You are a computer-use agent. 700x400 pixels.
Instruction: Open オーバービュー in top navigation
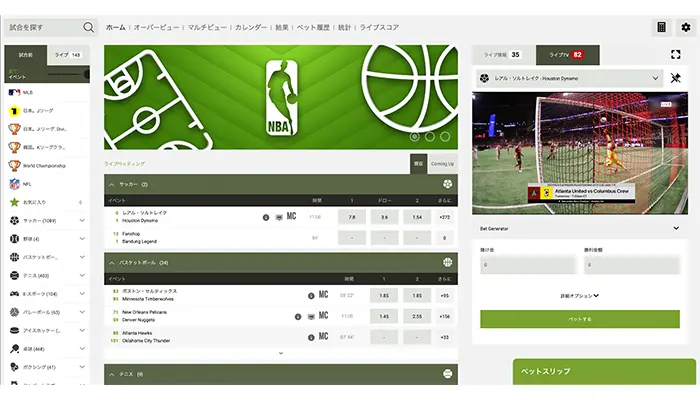156,27
